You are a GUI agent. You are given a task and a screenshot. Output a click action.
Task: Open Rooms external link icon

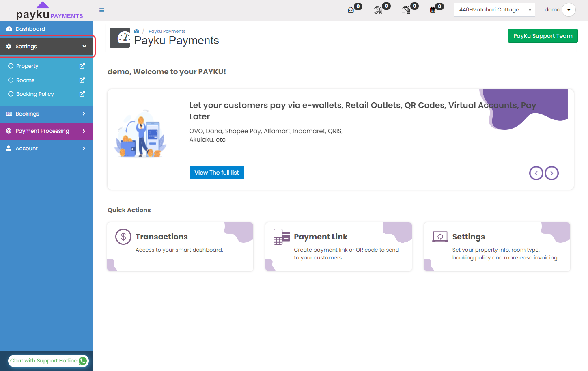tap(82, 80)
